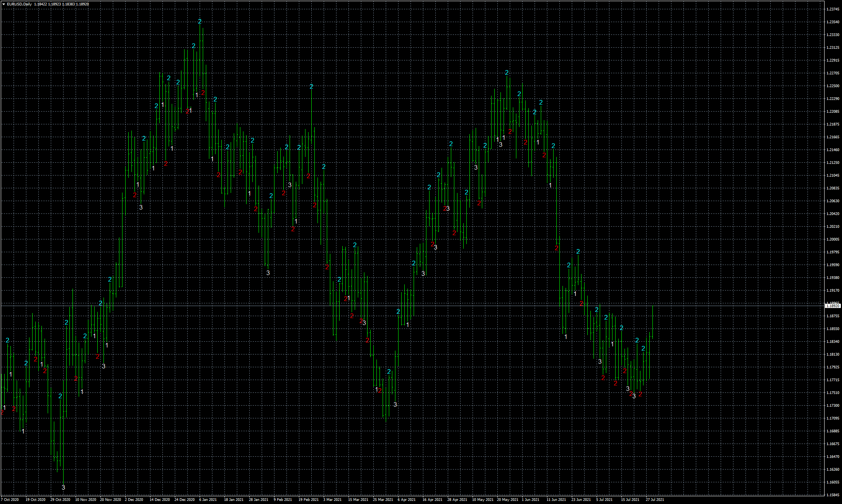
Task: Click the 9 Feb 2021 date label
Action: coord(283,500)
